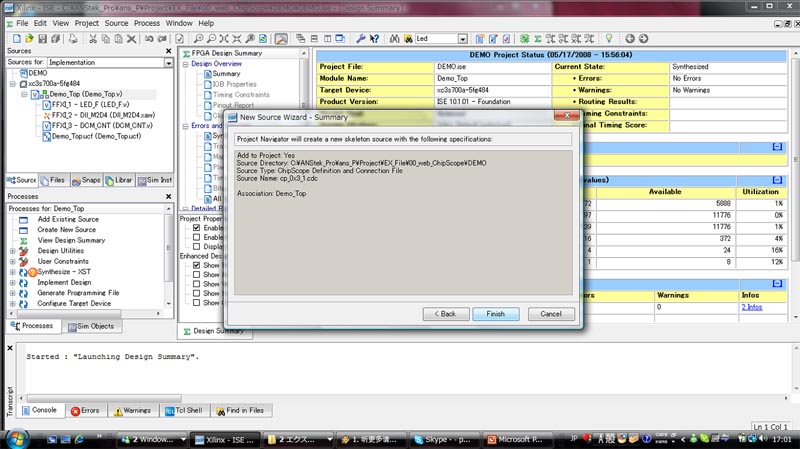Expand the Generate Programming File node
This screenshot has height=449, width=800.
(13, 293)
